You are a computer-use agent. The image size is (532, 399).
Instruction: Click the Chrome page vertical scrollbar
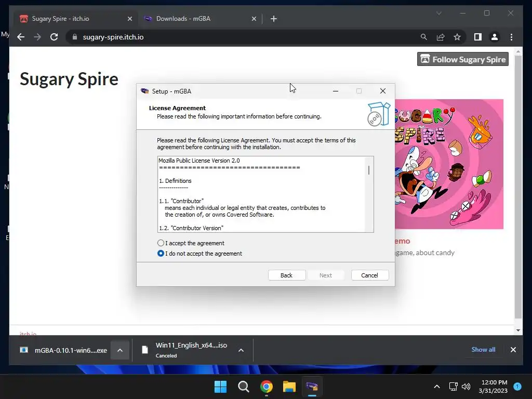point(518,187)
